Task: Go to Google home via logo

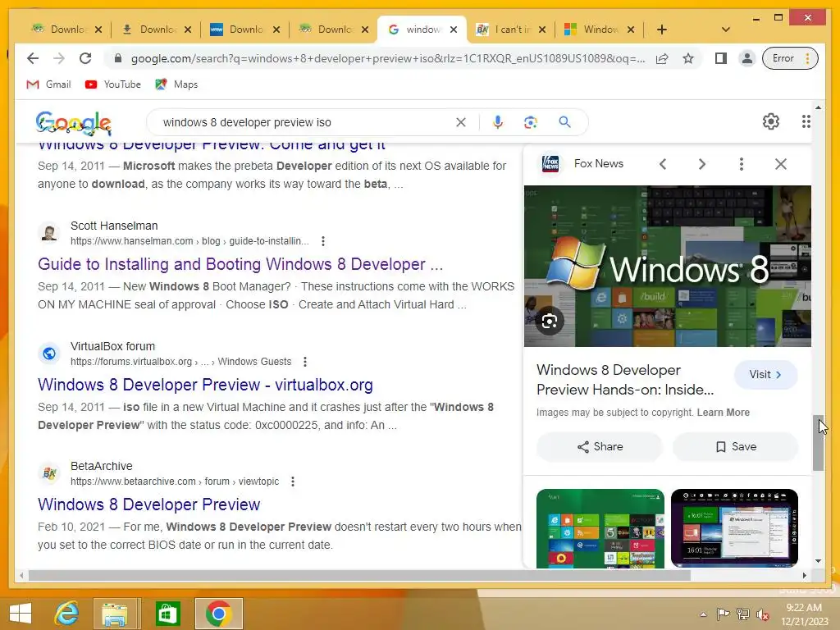Action: pyautogui.click(x=74, y=123)
